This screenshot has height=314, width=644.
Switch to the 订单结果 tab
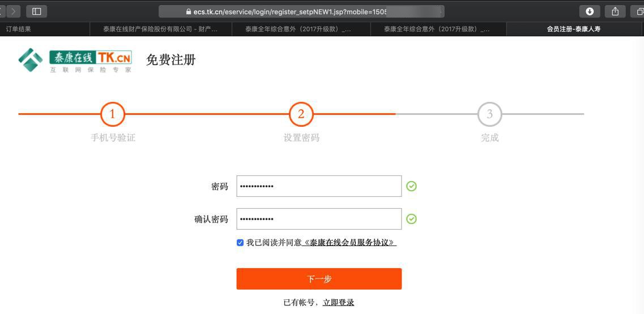[45, 29]
